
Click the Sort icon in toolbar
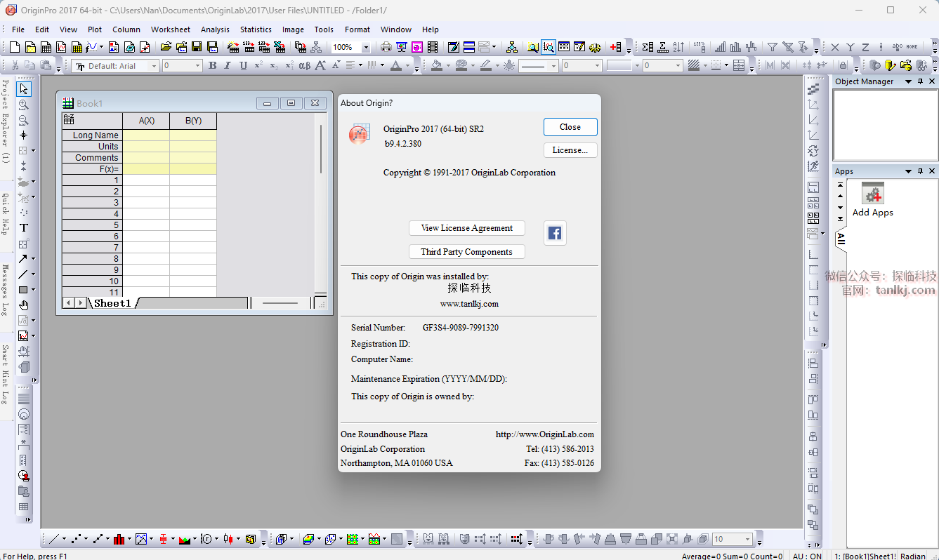click(x=678, y=47)
